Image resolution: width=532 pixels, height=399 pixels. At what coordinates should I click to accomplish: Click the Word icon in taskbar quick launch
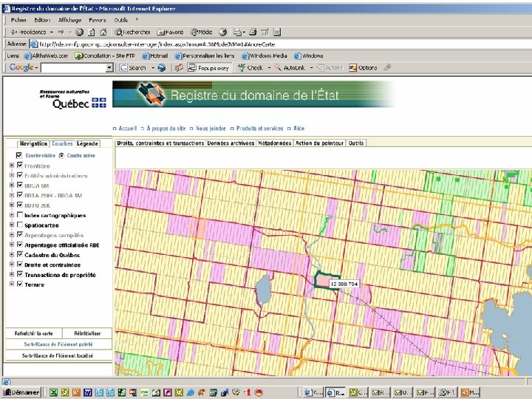tap(87, 392)
